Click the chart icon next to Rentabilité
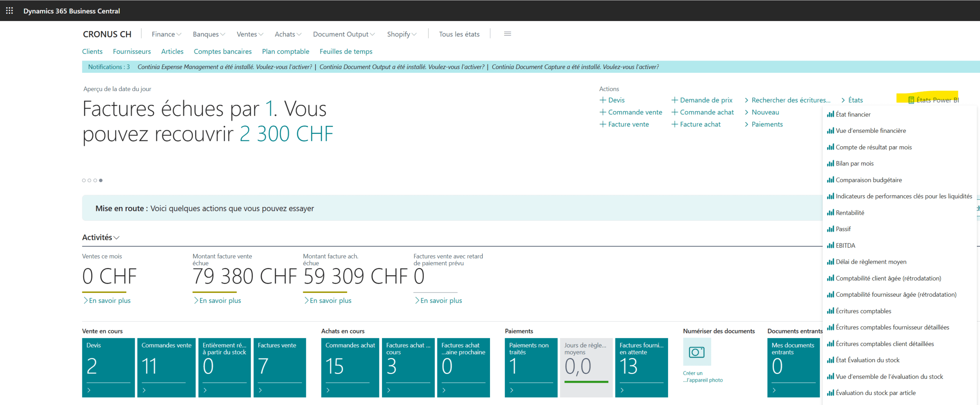 coord(830,212)
